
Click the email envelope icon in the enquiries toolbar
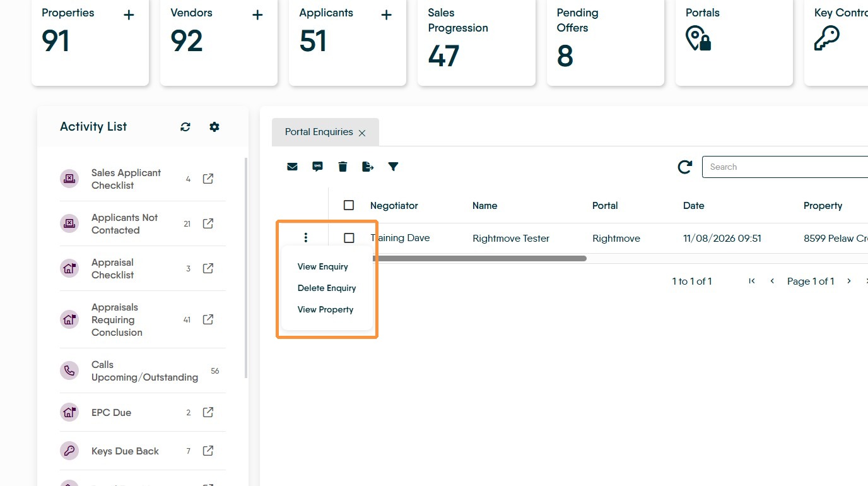292,167
